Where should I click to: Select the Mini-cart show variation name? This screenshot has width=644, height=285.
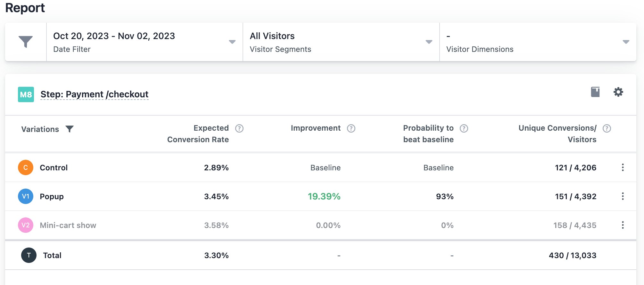point(68,225)
